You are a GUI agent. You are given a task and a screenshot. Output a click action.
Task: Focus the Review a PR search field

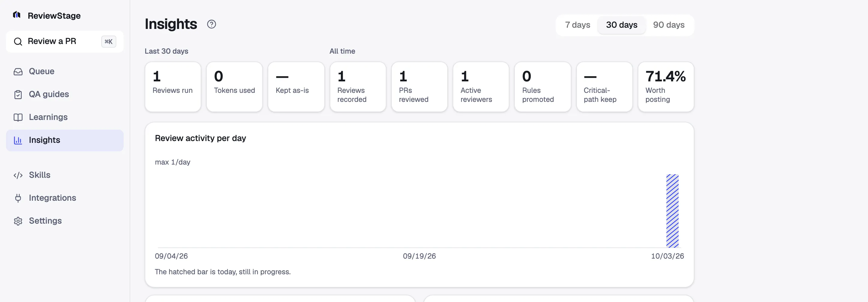coord(65,42)
